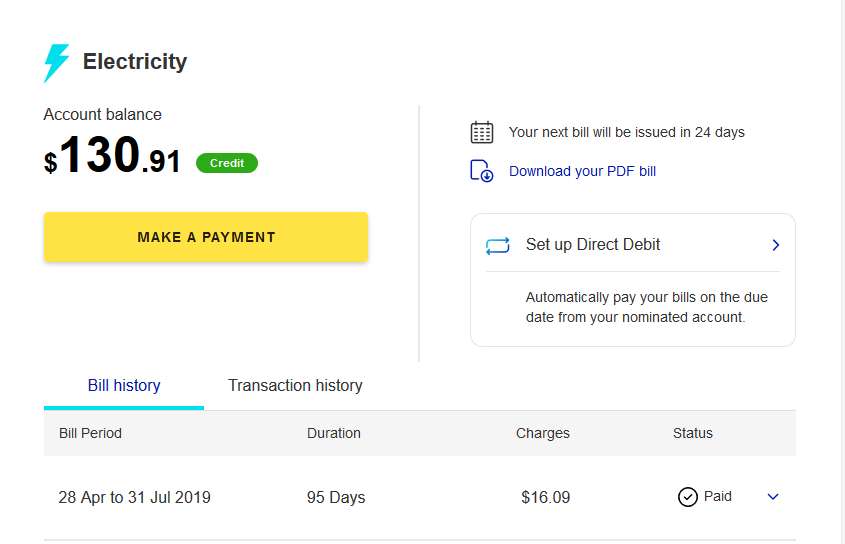Click the Paid checkmark circle icon
This screenshot has height=544, width=845.
[x=687, y=497]
